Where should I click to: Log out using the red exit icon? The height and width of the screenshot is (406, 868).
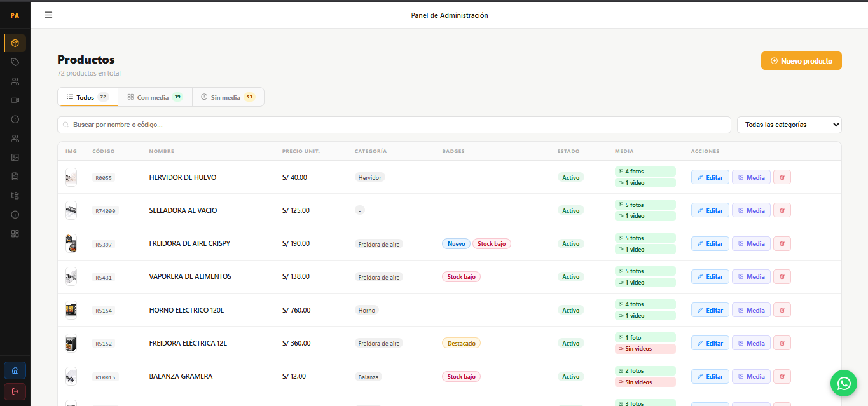[x=15, y=391]
